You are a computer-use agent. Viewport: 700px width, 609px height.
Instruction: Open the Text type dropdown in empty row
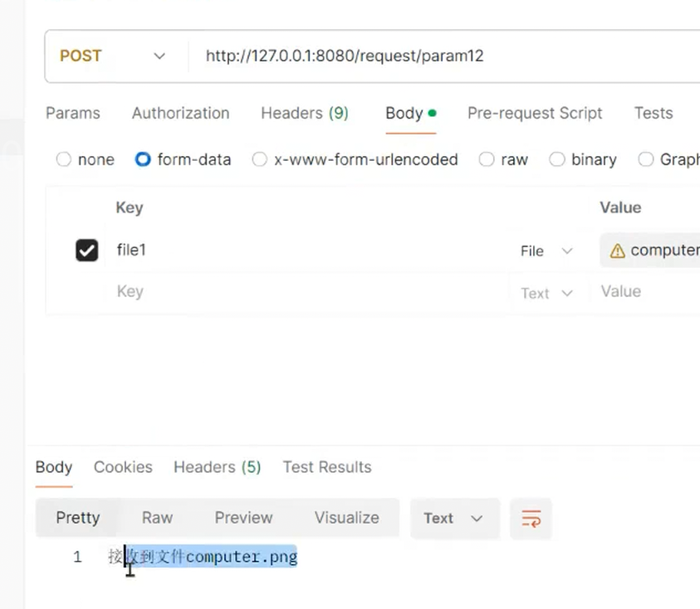[546, 293]
